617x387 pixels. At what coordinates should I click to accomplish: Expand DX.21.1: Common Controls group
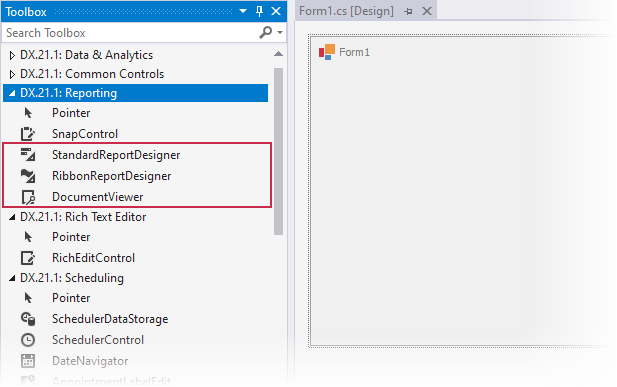click(x=12, y=74)
